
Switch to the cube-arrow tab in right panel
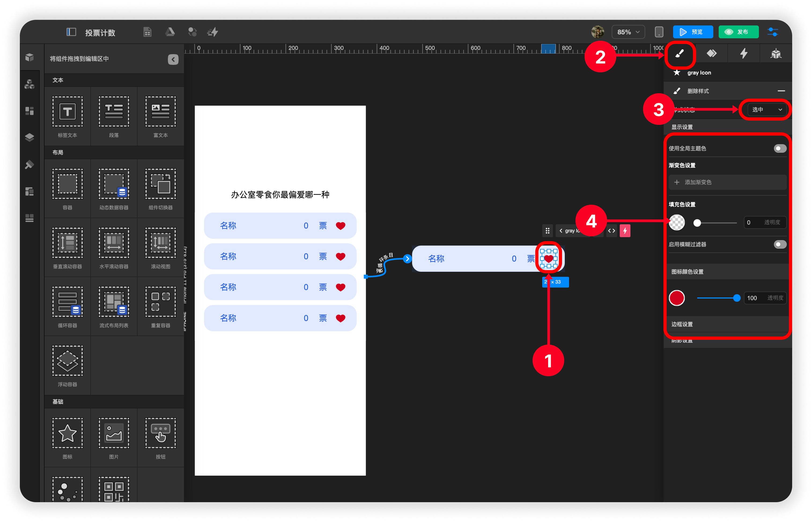[776, 54]
